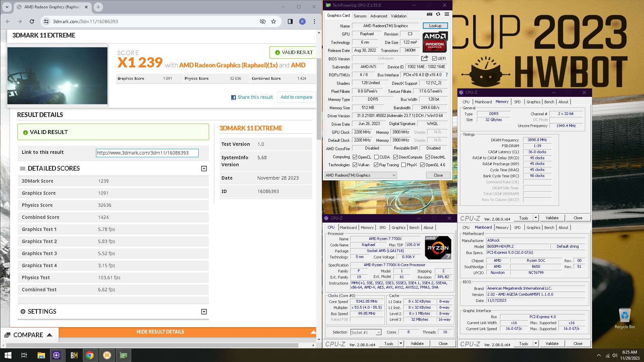Toggle the PhysX checkbox
This screenshot has height=362, width=644.
point(403,165)
